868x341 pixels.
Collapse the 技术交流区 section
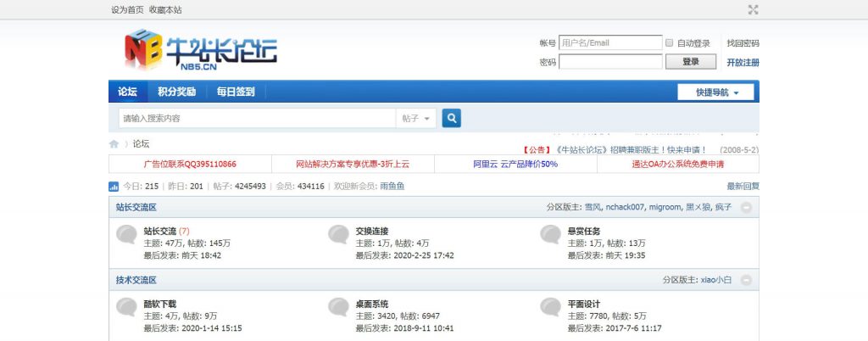coord(746,280)
